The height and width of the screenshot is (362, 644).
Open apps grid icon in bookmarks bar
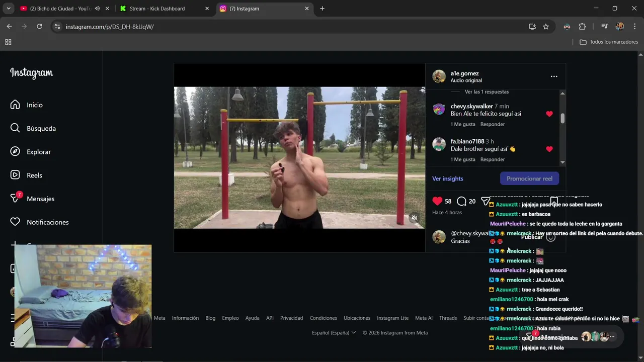(8, 42)
